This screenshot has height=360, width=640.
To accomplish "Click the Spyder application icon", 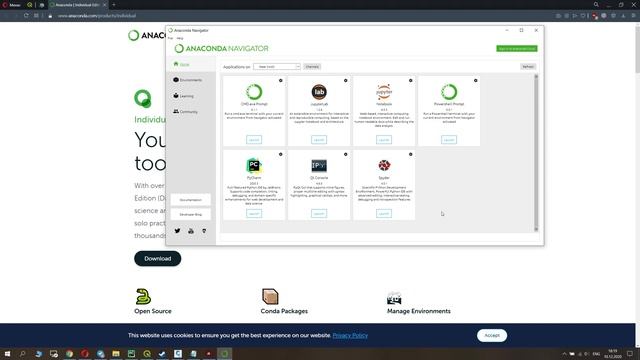I will 384,165.
